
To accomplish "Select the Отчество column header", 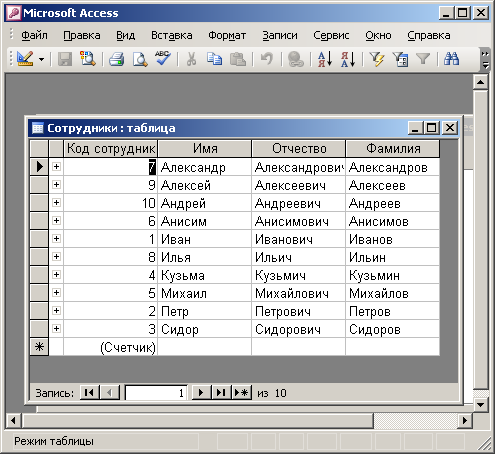I will click(x=299, y=149).
